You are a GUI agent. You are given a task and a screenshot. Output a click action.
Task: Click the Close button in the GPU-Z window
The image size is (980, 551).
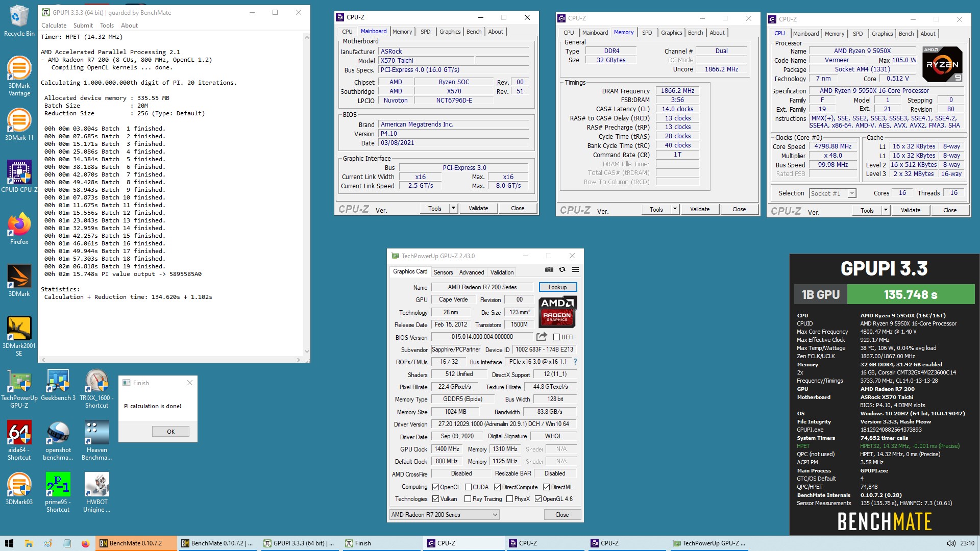click(x=562, y=515)
